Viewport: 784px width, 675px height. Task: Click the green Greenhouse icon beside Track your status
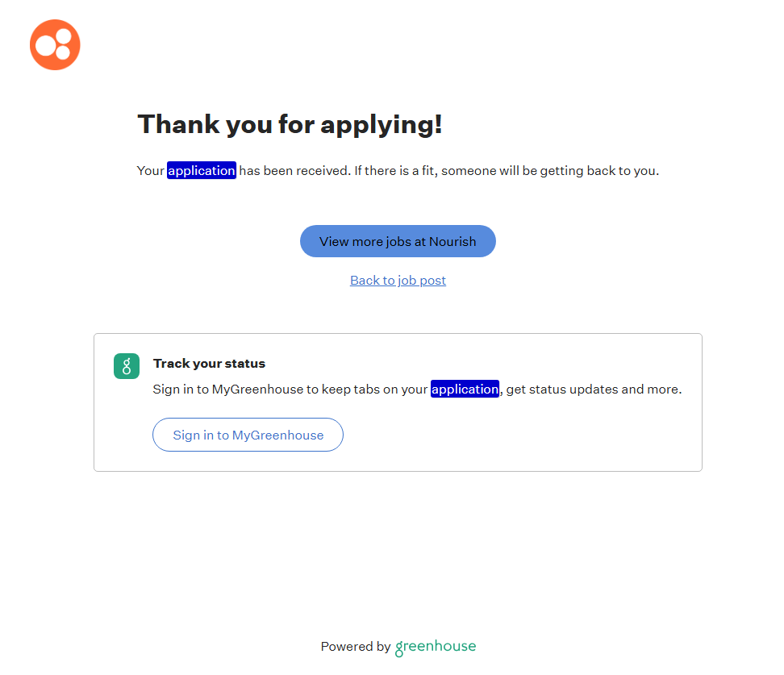point(127,366)
